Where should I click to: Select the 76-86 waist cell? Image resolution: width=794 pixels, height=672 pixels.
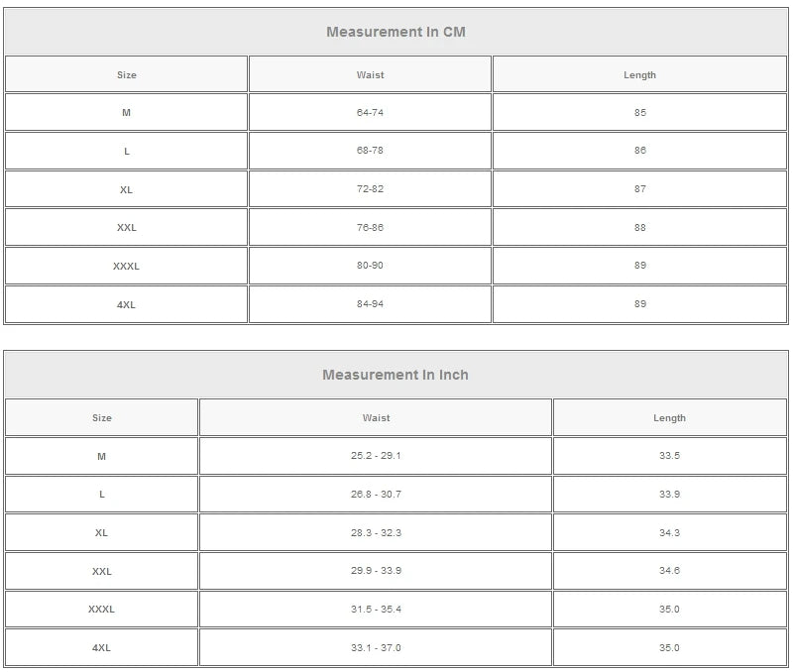pos(370,228)
